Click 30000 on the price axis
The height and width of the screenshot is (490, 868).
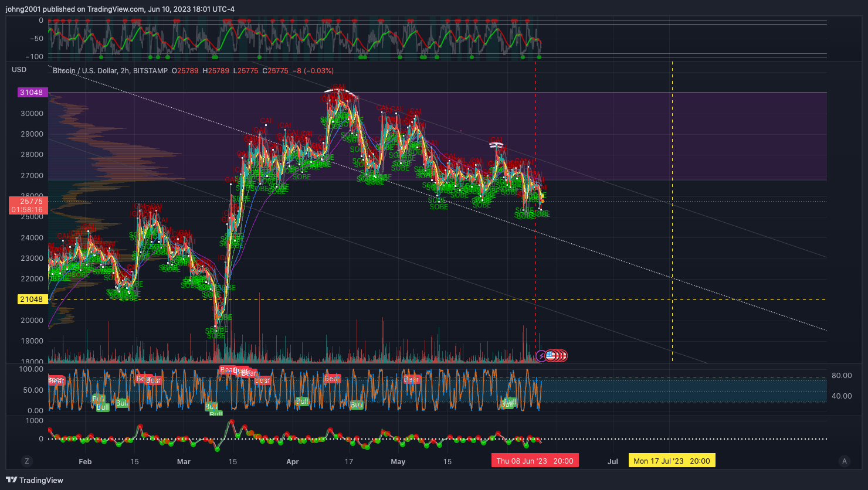coord(32,114)
